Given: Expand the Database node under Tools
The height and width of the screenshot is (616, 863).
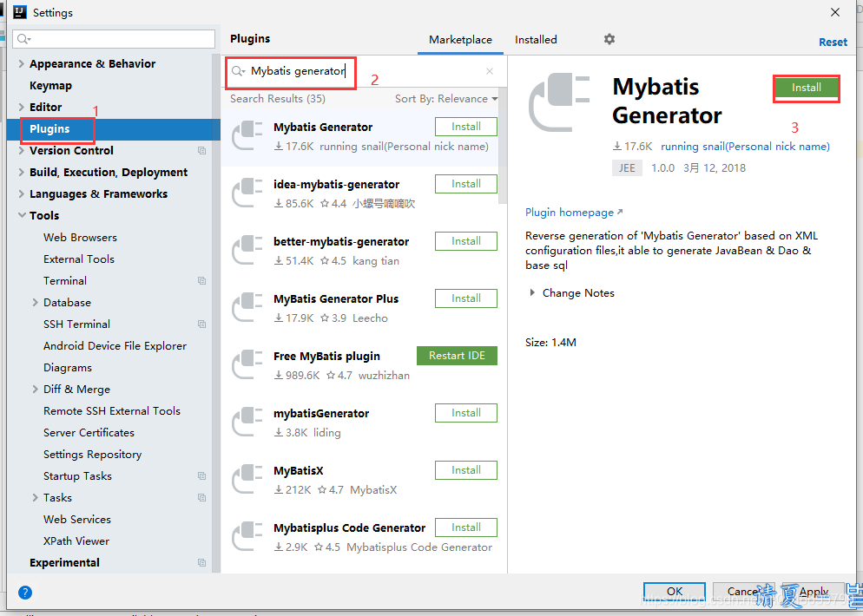Looking at the screenshot, I should (x=36, y=302).
